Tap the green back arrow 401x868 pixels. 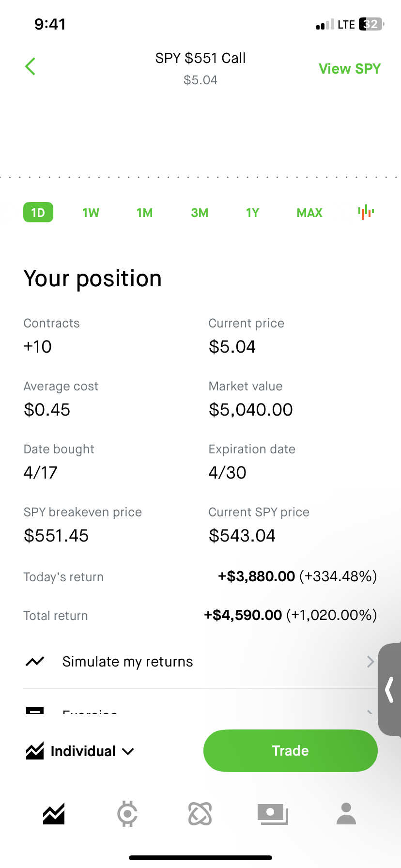[x=30, y=66]
